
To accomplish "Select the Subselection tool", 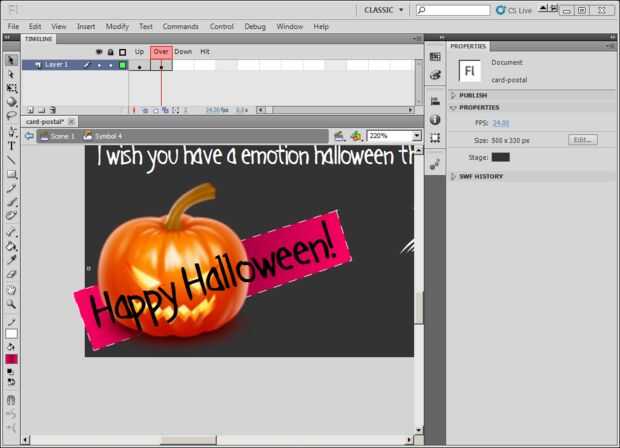I will click(x=11, y=74).
